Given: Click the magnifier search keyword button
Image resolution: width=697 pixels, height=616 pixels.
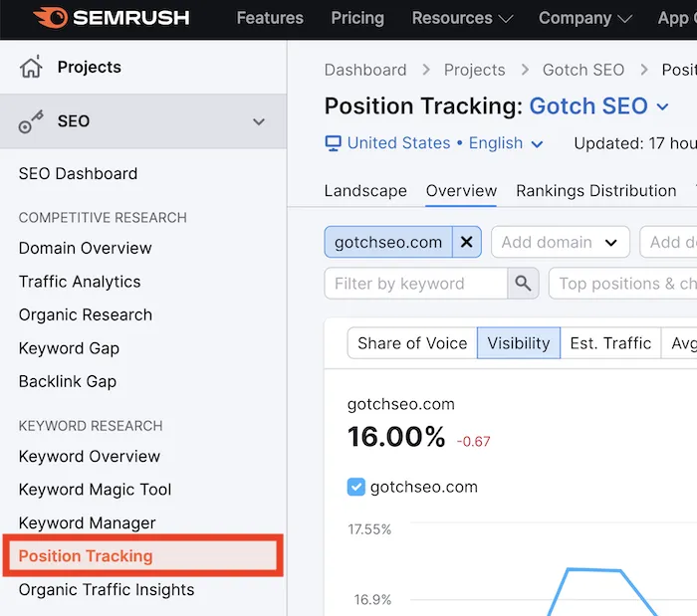Looking at the screenshot, I should click(523, 284).
